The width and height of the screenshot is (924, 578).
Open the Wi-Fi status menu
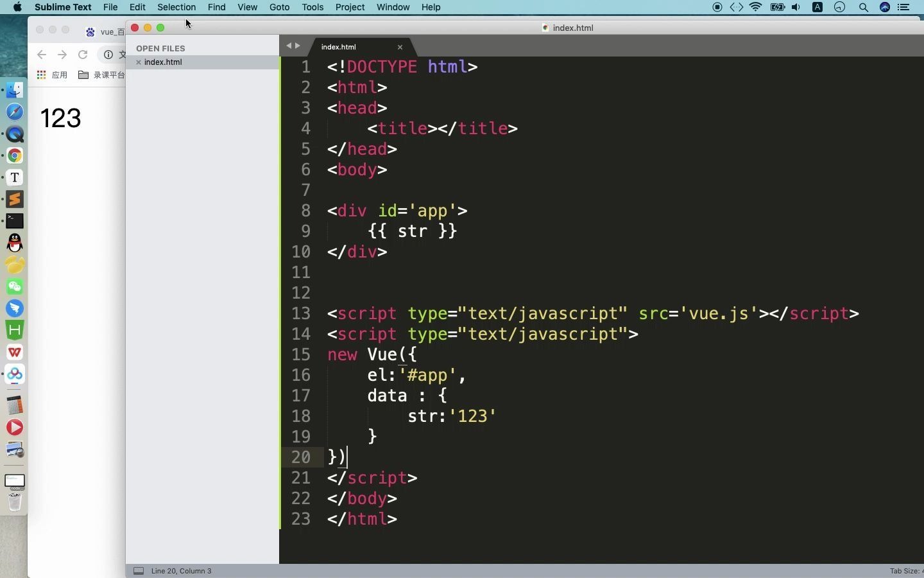757,7
